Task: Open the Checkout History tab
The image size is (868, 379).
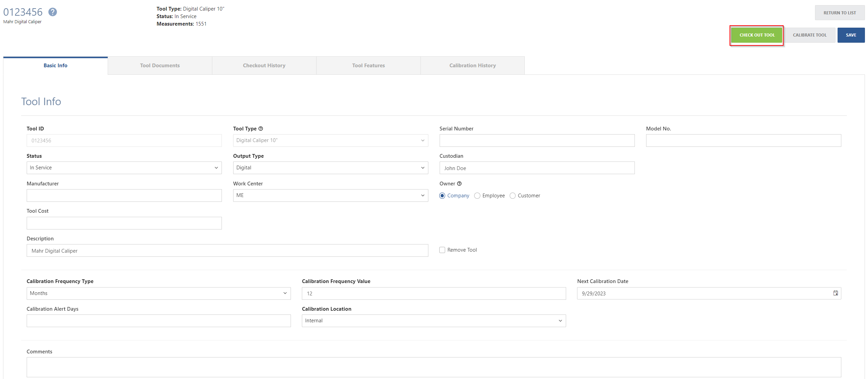Action: tap(264, 66)
